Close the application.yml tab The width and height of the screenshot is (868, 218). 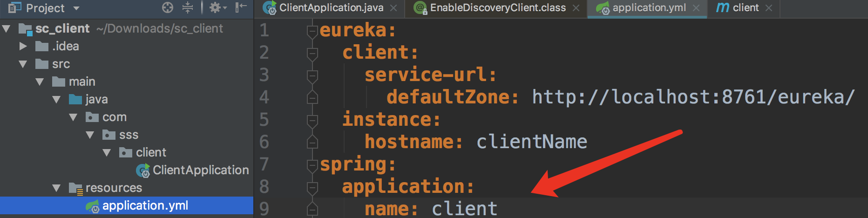[696, 8]
